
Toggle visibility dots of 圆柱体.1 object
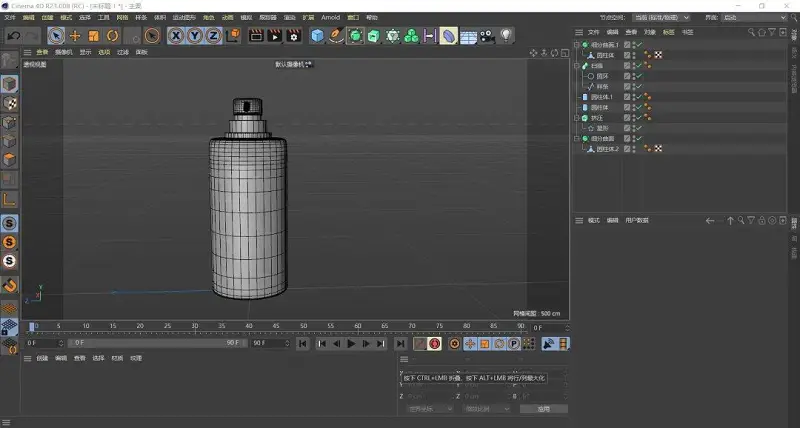pyautogui.click(x=634, y=97)
